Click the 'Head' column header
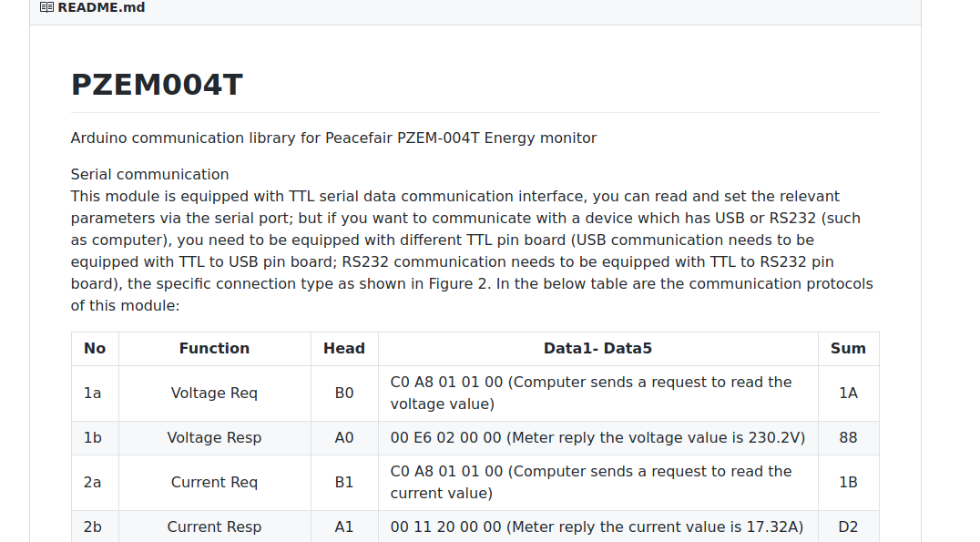Image resolution: width=980 pixels, height=542 pixels. (344, 349)
